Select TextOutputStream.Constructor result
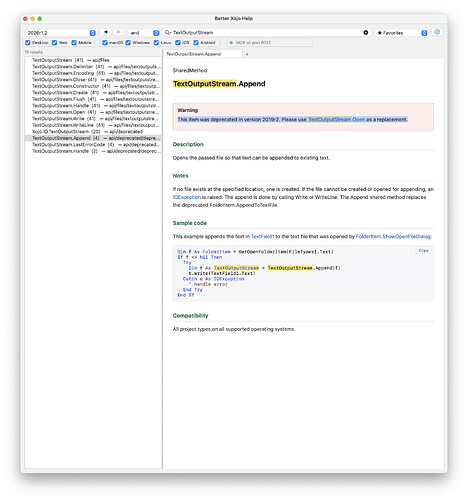Viewport: 468px width, 500px height. click(x=93, y=86)
